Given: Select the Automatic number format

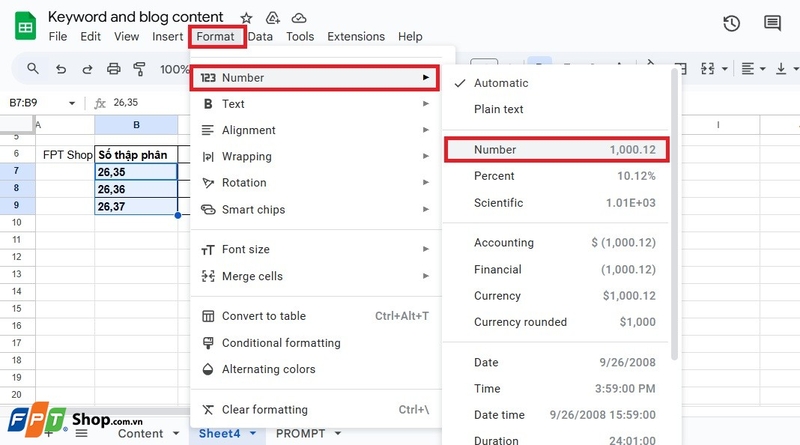Looking at the screenshot, I should click(556, 83).
